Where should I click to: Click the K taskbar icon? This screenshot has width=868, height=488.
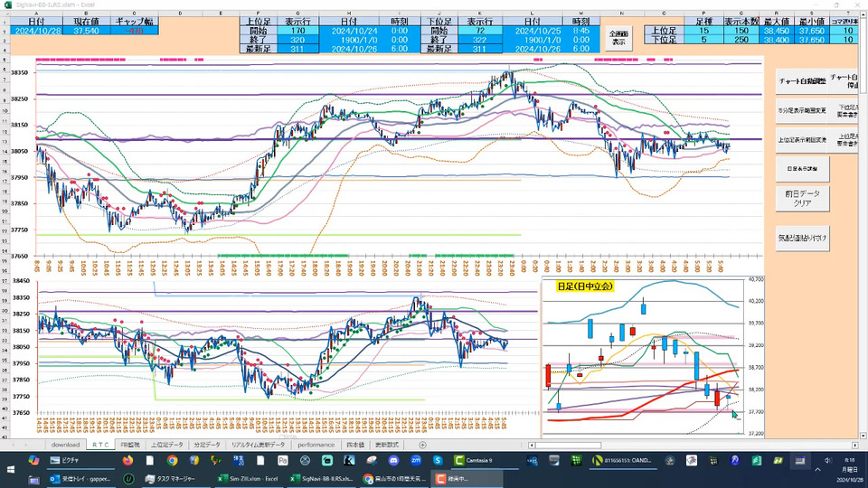click(349, 460)
